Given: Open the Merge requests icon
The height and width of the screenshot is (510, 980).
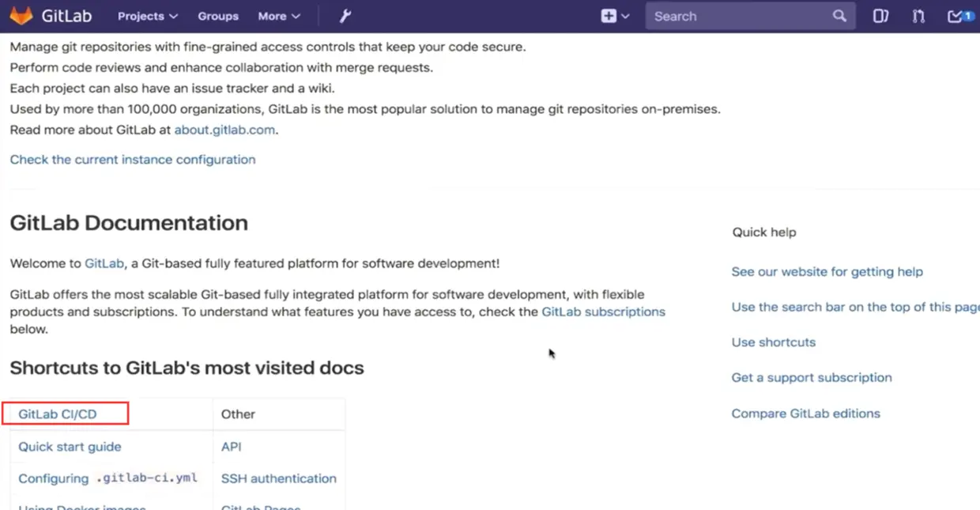Looking at the screenshot, I should [x=918, y=16].
